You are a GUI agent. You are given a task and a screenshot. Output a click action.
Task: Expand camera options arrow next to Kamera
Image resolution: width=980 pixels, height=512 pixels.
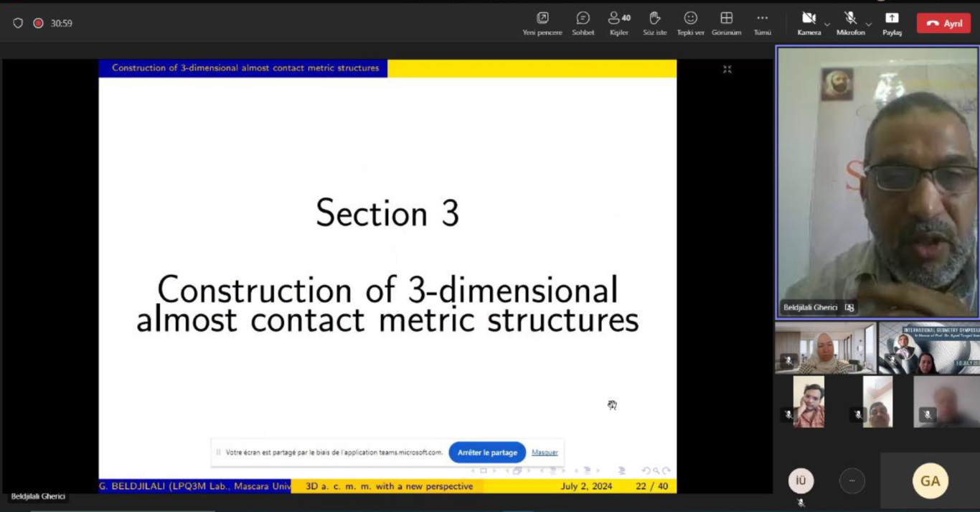pyautogui.click(x=827, y=24)
